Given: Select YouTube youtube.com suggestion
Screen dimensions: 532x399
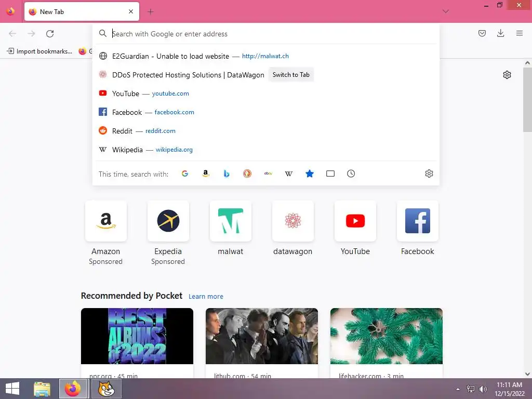Looking at the screenshot, I should tap(266, 94).
